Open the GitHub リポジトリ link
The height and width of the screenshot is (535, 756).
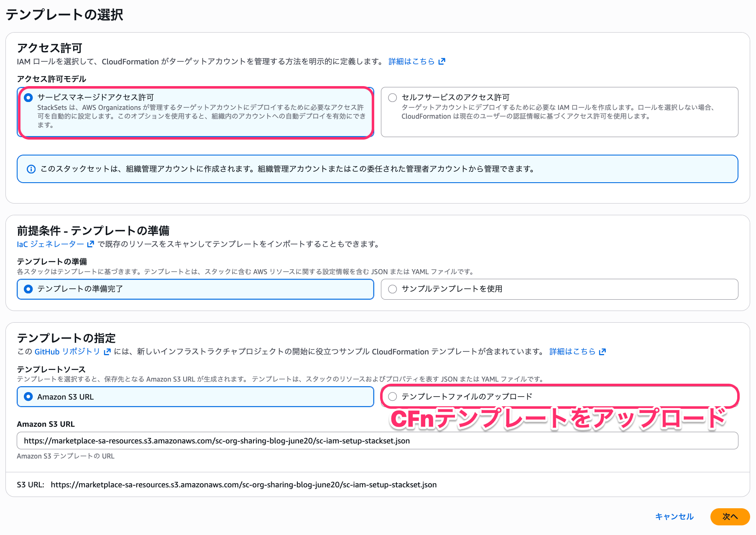pyautogui.click(x=67, y=352)
